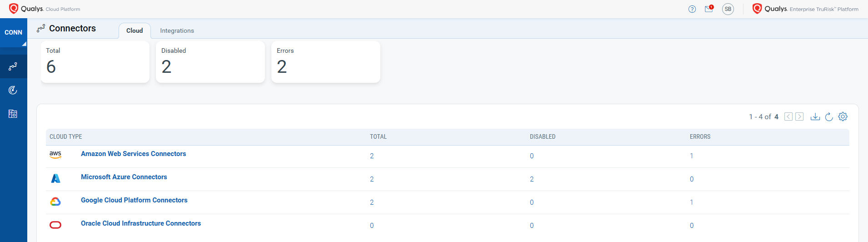Viewport: 868px width, 242px height.
Task: Open the notifications envelope icon
Action: point(708,9)
